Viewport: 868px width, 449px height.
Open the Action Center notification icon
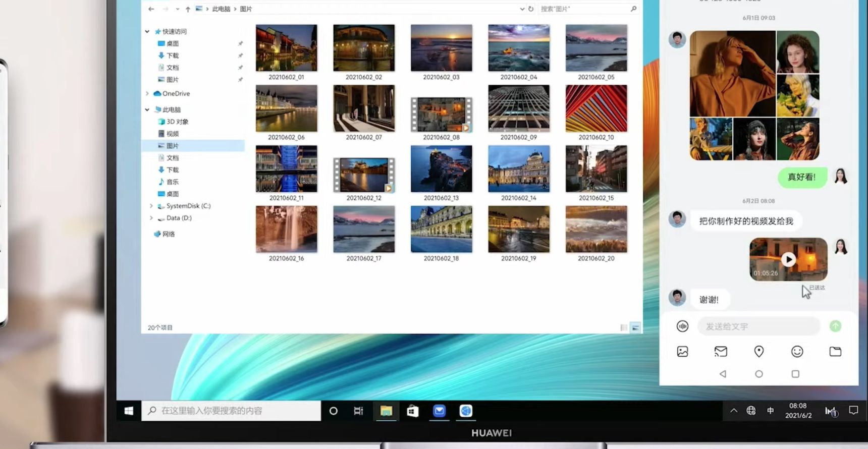pos(853,411)
